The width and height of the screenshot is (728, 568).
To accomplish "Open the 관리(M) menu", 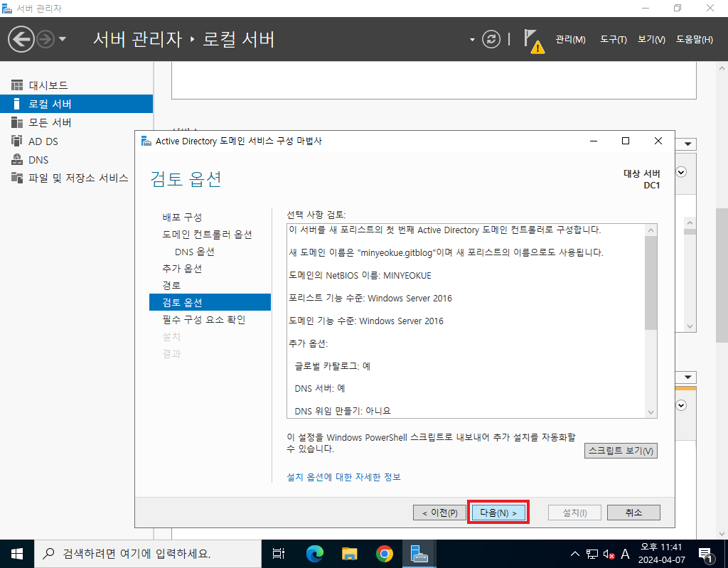I will [570, 40].
